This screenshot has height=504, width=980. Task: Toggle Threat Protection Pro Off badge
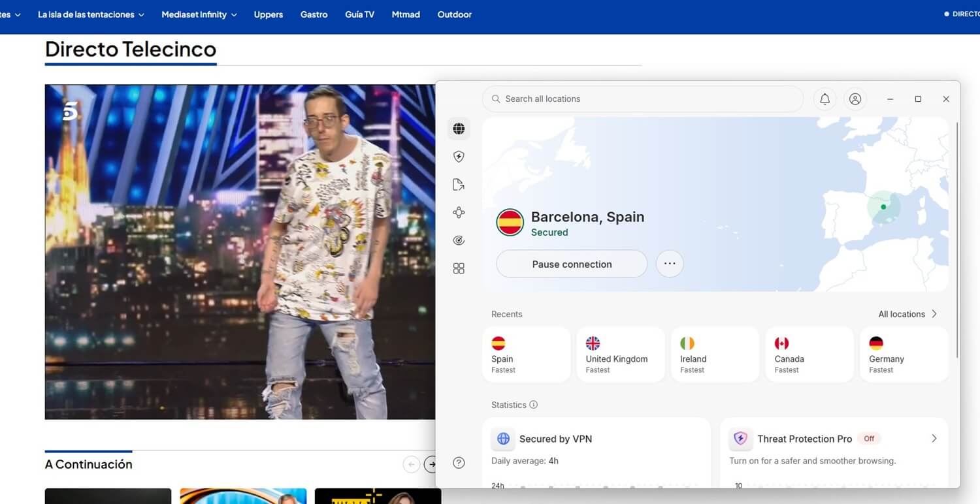pyautogui.click(x=869, y=439)
